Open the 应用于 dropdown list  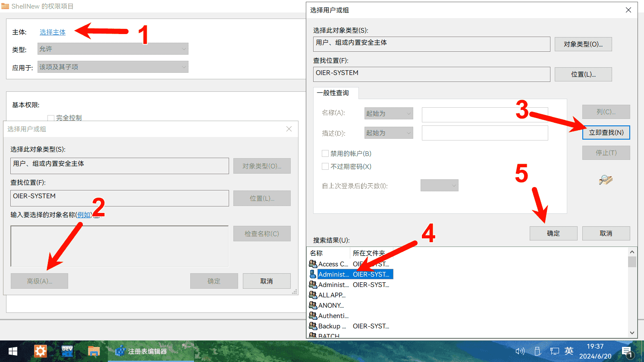tap(113, 67)
